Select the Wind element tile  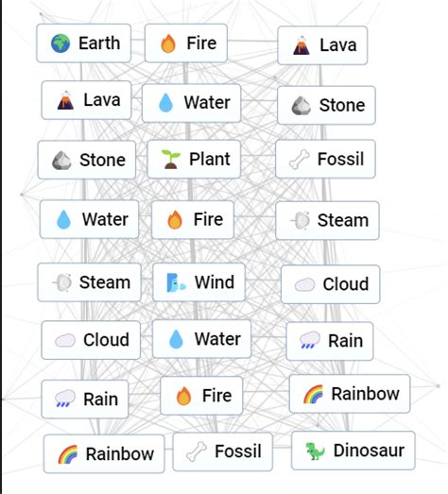click(x=198, y=282)
